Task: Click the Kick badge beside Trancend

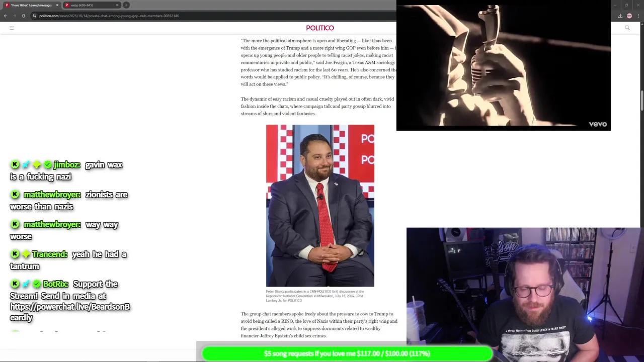Action: coord(15,254)
